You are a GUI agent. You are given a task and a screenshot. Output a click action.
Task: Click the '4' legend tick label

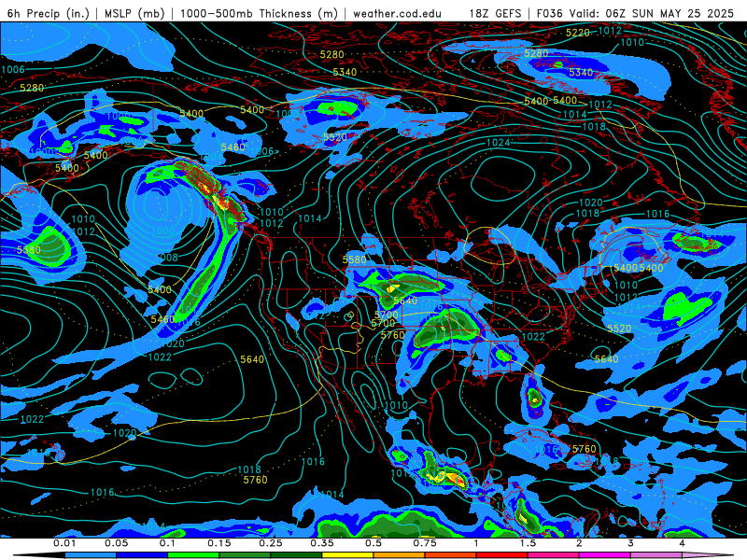pyautogui.click(x=683, y=543)
